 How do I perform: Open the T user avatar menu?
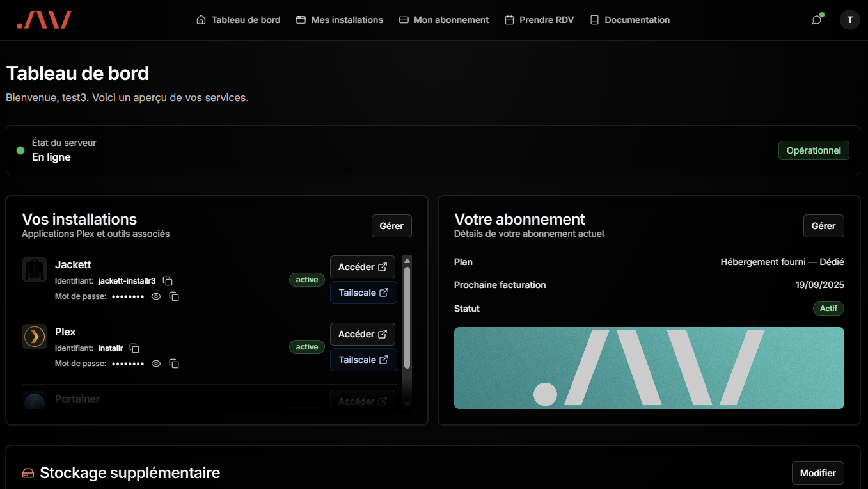click(x=850, y=20)
